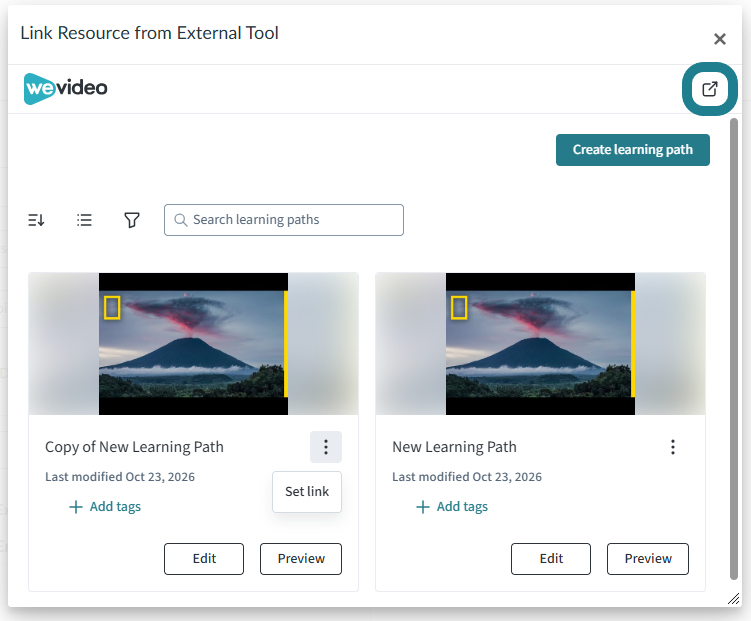Screen dimensions: 751x621
Task: Select the 'Copy of New Learning Path' title
Action: [134, 447]
